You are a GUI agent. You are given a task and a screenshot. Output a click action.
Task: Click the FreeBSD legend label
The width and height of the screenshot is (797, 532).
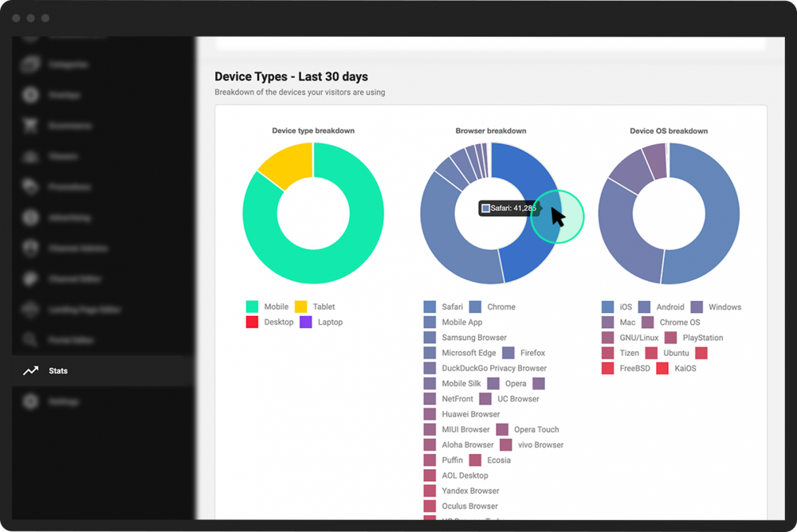tap(635, 368)
